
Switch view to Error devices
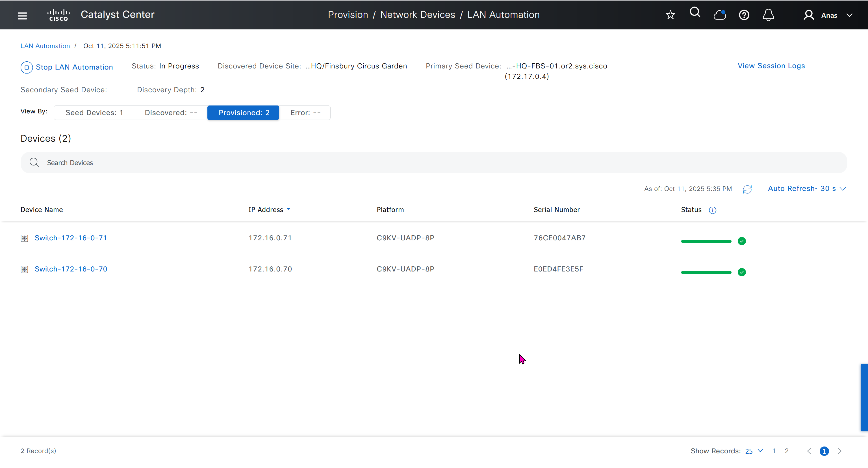(305, 113)
